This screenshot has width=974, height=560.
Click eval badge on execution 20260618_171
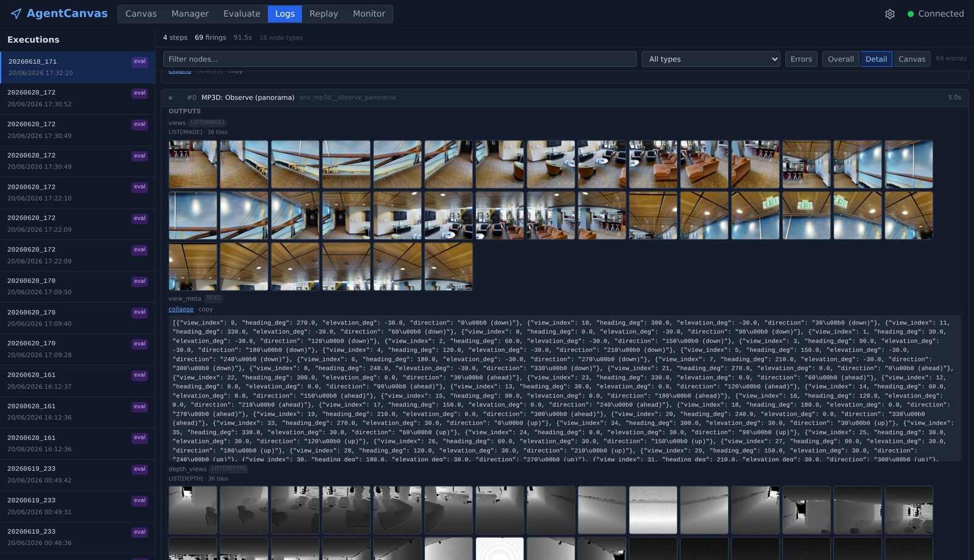[x=139, y=61]
